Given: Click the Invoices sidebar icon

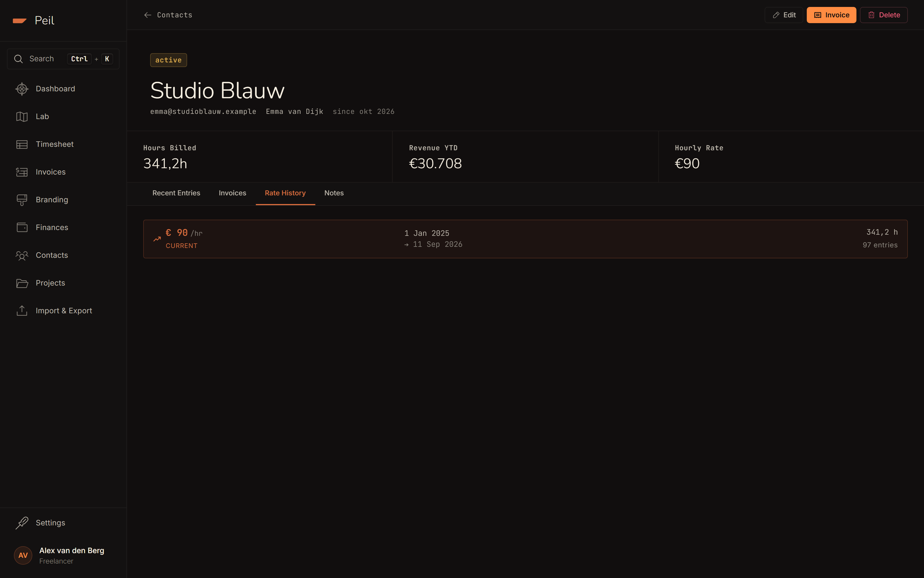Looking at the screenshot, I should 22,172.
